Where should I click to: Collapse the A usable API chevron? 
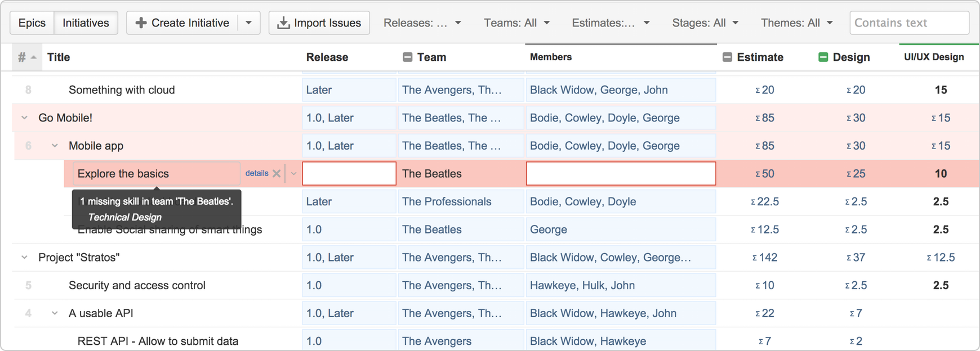click(x=55, y=313)
